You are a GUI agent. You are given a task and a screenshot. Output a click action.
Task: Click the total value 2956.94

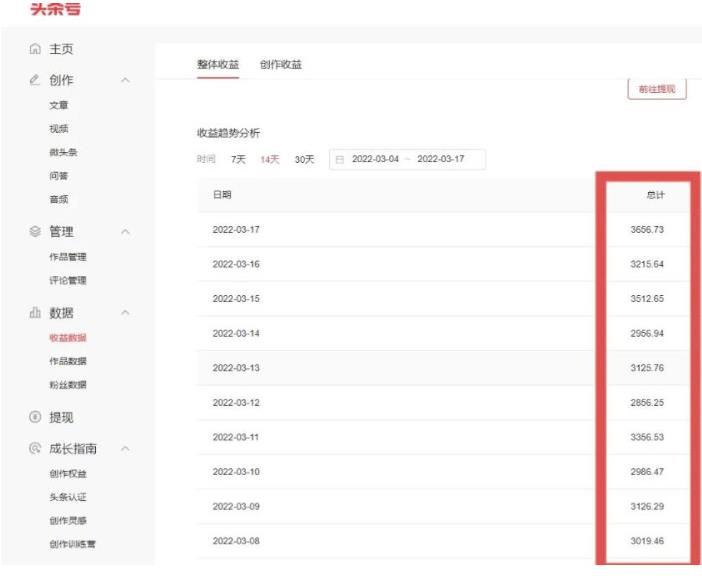(x=647, y=333)
